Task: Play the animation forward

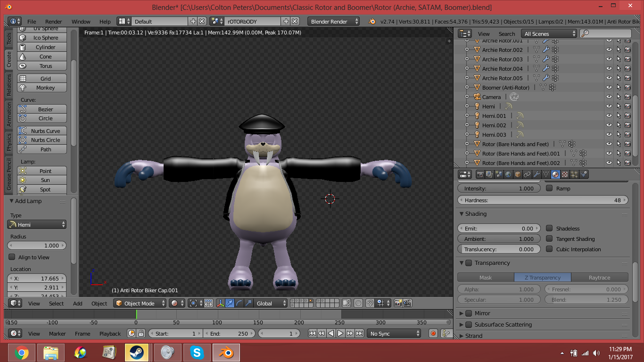Action: (x=340, y=333)
